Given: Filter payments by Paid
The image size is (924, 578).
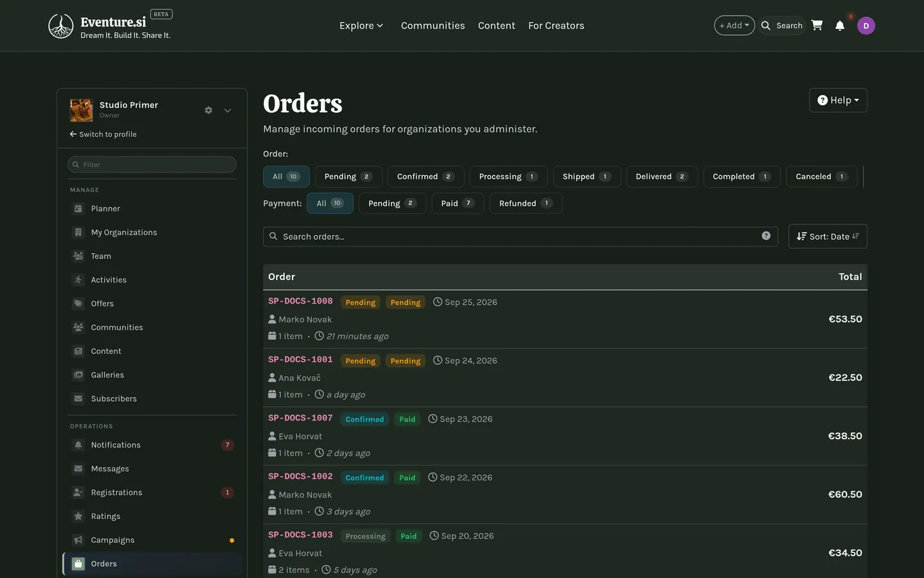Looking at the screenshot, I should click(458, 204).
